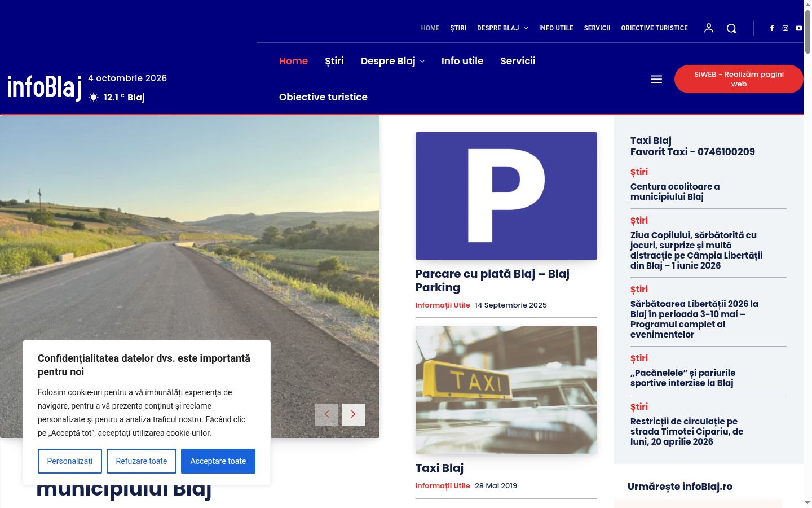Open Centura ocolitoare a municipiului Blaj link

click(675, 192)
